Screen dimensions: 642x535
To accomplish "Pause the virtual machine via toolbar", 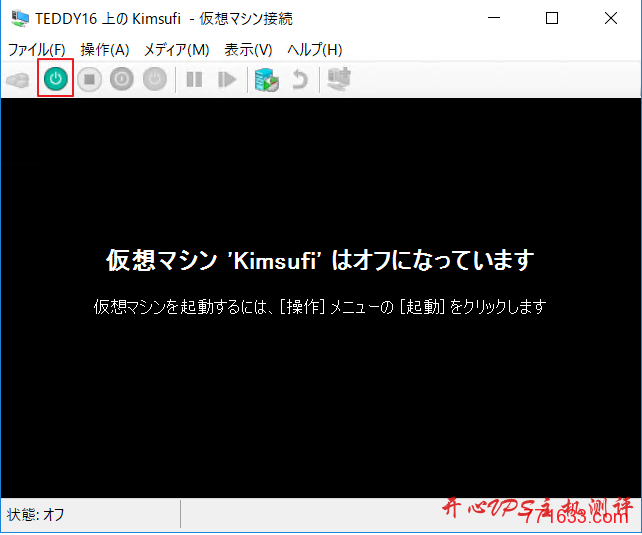I will coord(194,79).
